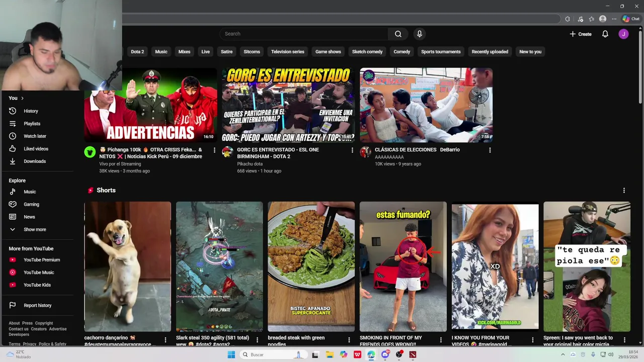Image resolution: width=644 pixels, height=362 pixels.
Task: Select the Satire filter chip
Action: (226, 52)
